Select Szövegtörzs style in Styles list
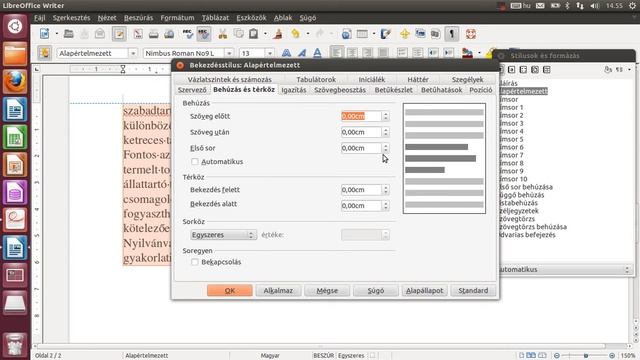Image resolution: width=640 pixels, height=360 pixels. click(517, 219)
